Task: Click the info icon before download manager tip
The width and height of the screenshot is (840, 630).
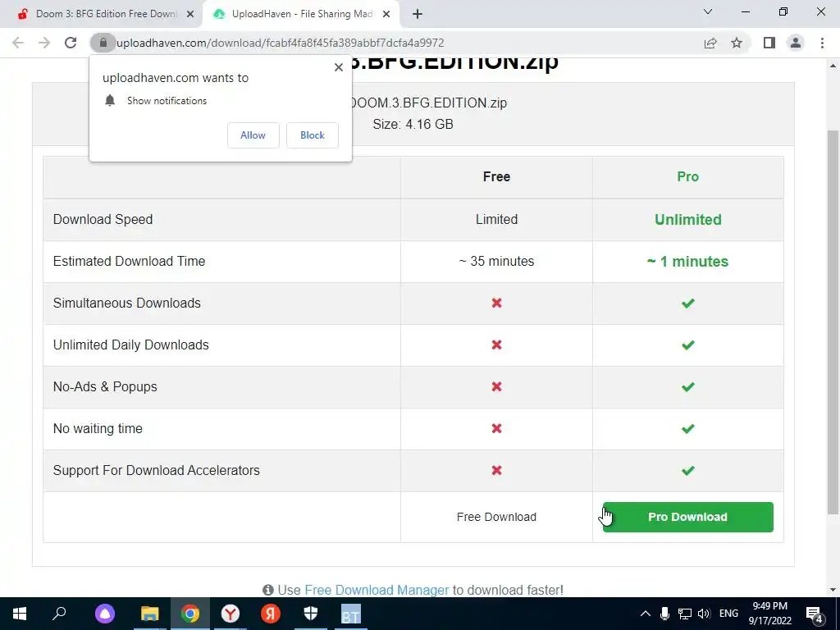Action: [268, 590]
